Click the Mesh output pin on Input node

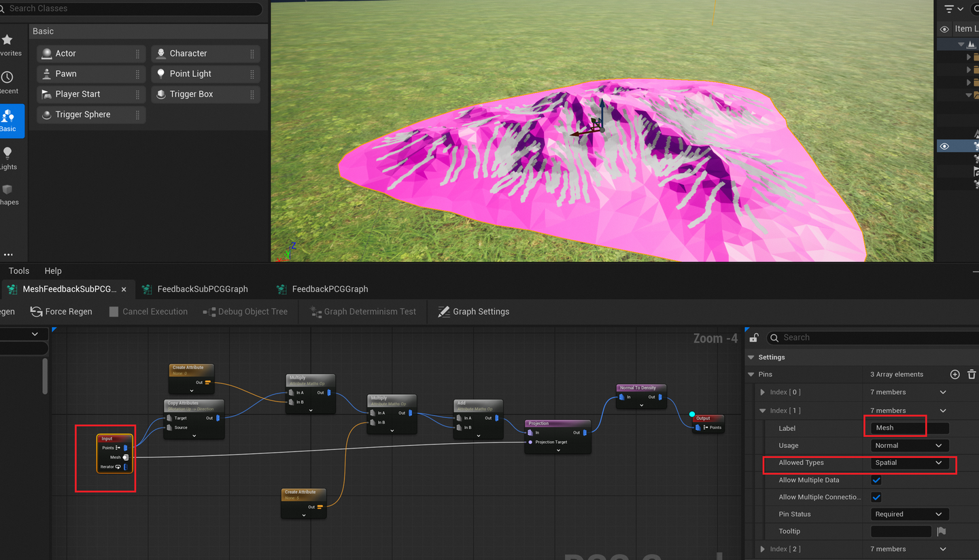126,457
